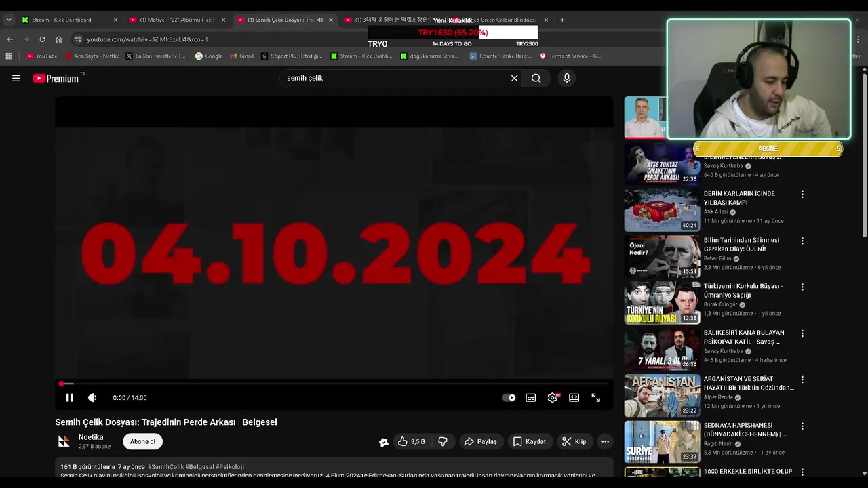Open options for Bilim Tarihinden Silinmesi video
Viewport: 868px width, 488px height.
click(x=802, y=241)
